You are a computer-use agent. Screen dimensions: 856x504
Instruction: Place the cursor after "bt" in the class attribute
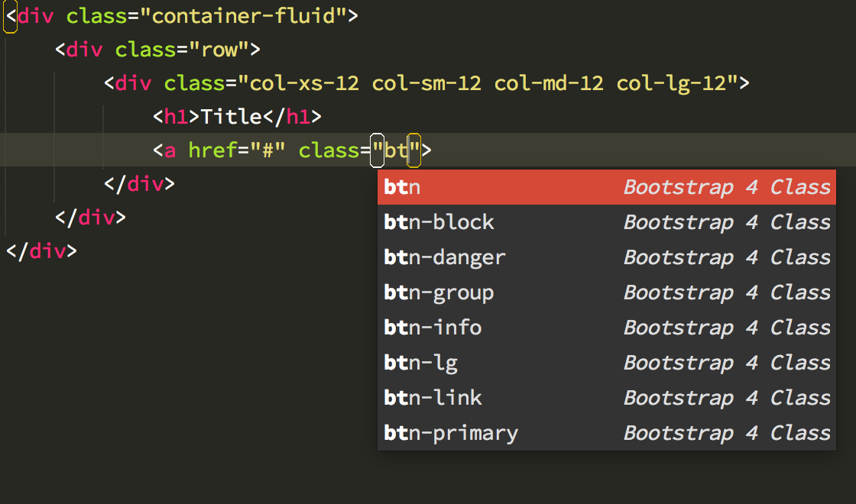pyautogui.click(x=408, y=150)
